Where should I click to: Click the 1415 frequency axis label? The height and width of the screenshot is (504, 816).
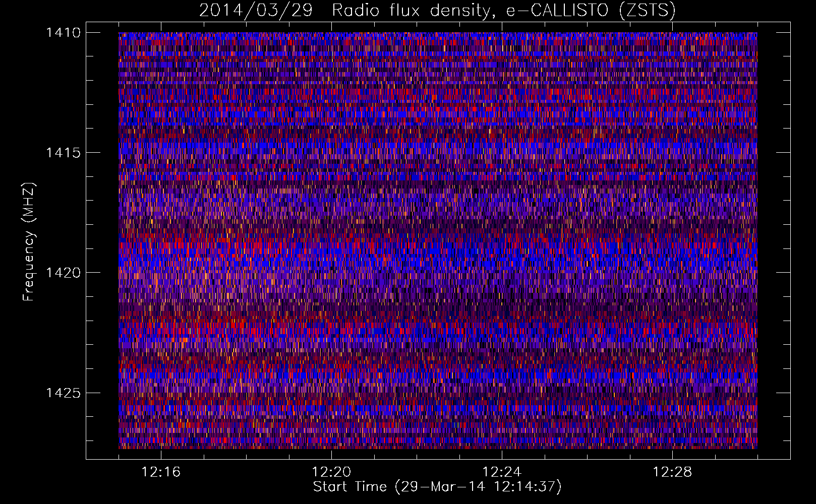63,153
